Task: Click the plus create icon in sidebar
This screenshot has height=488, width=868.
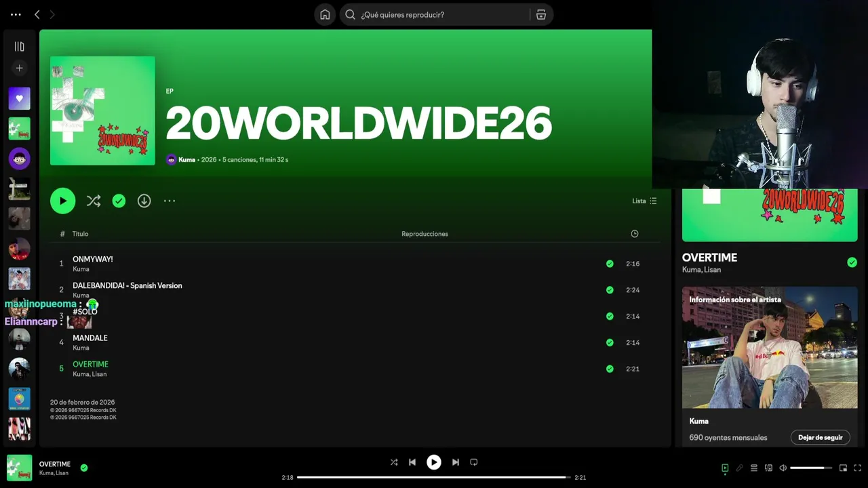Action: click(19, 68)
